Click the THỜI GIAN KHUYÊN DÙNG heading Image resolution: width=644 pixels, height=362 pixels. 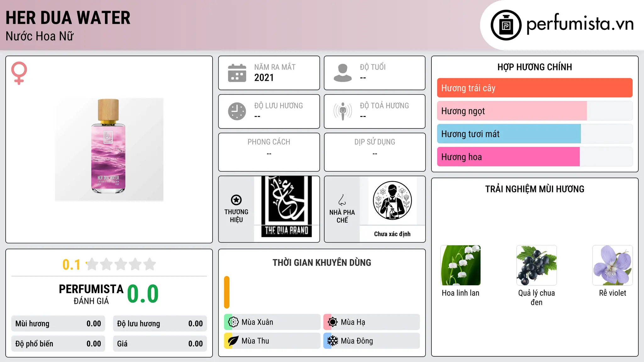coord(322,262)
